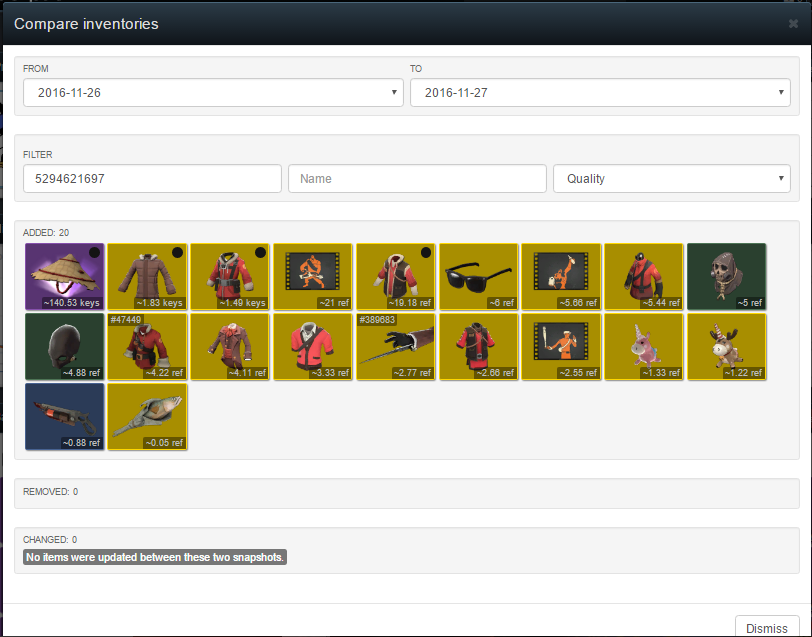
Task: Choose the skull hood item priced ~5 ref
Action: tap(727, 277)
